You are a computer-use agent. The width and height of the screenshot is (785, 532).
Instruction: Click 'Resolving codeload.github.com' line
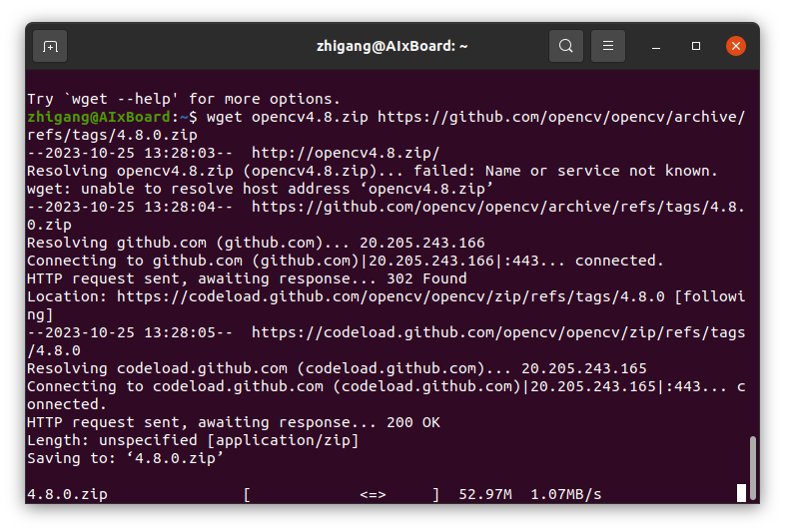coord(337,369)
